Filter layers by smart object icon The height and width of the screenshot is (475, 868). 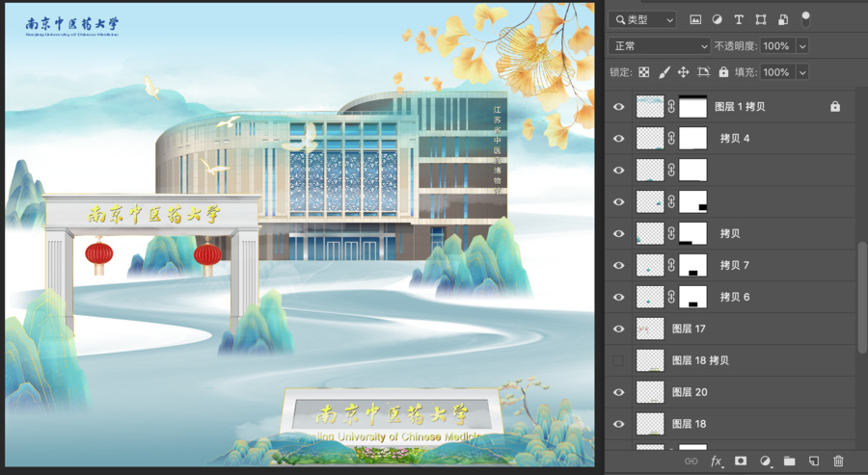(x=783, y=20)
